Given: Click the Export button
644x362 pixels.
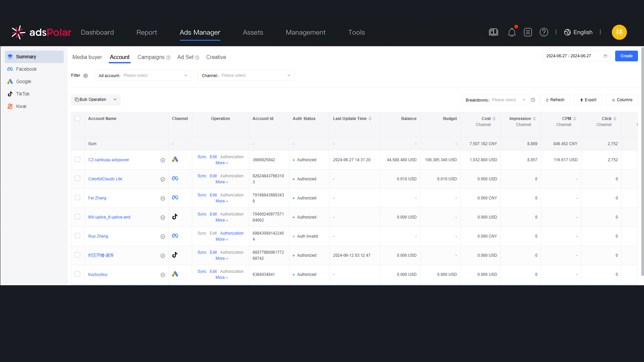Looking at the screenshot, I should click(x=588, y=100).
